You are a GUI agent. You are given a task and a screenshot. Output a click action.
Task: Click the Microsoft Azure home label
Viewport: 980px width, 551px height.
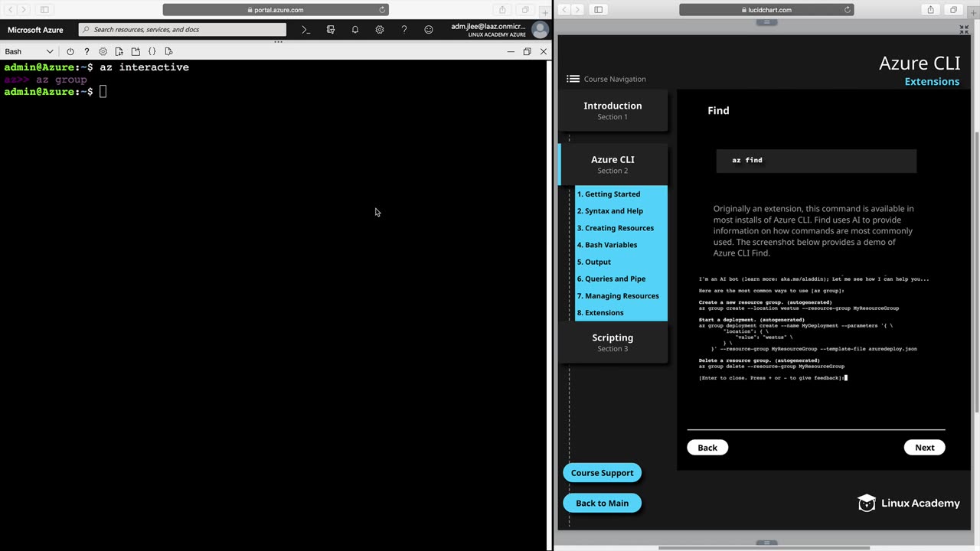point(35,30)
